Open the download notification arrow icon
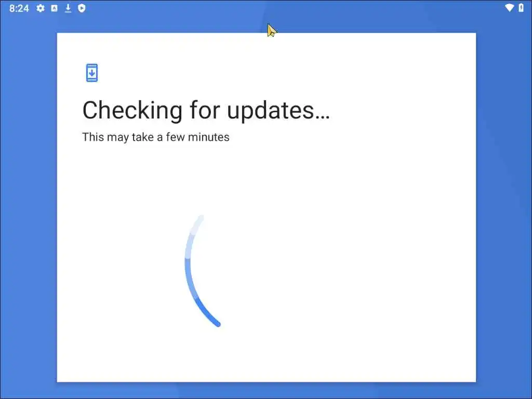Viewport: 532px width, 399px height. 68,8
